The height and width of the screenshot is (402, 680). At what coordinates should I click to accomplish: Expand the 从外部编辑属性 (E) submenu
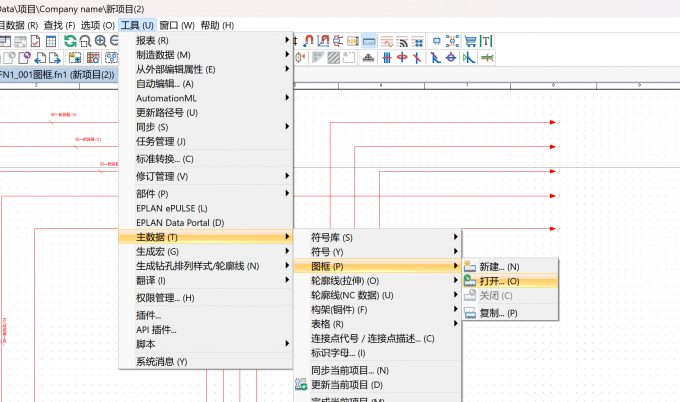click(206, 69)
